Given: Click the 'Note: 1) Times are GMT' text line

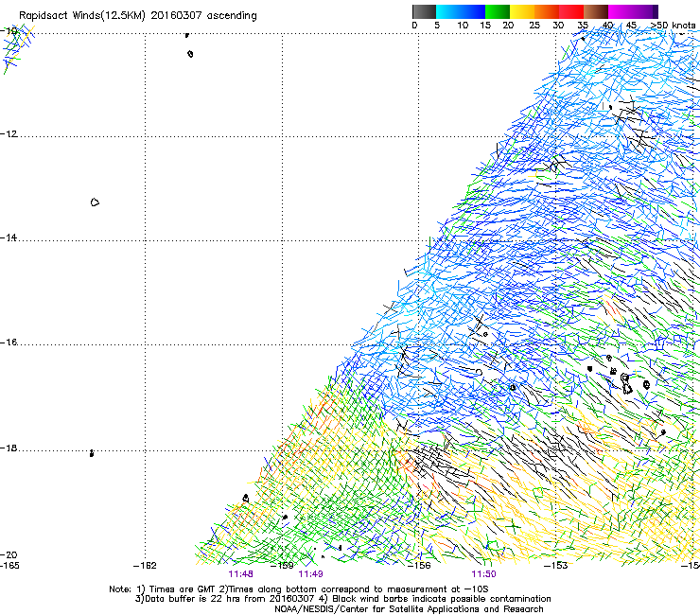Looking at the screenshot, I should [x=299, y=589].
